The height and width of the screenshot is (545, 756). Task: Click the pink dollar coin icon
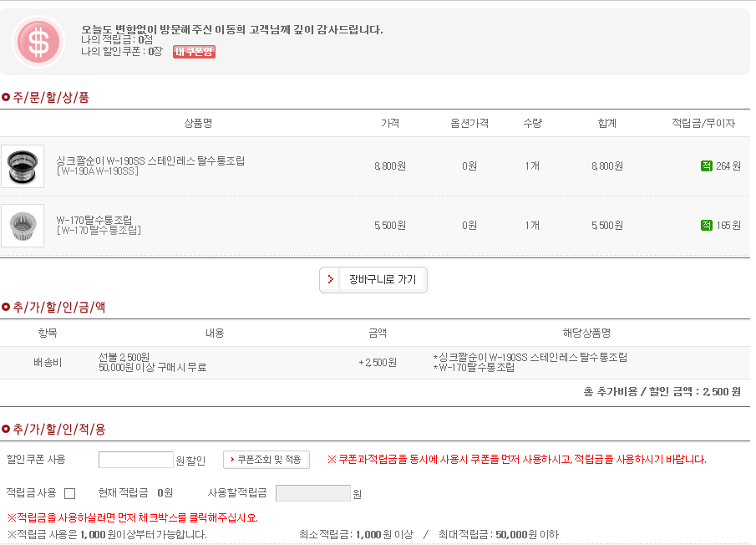point(38,42)
